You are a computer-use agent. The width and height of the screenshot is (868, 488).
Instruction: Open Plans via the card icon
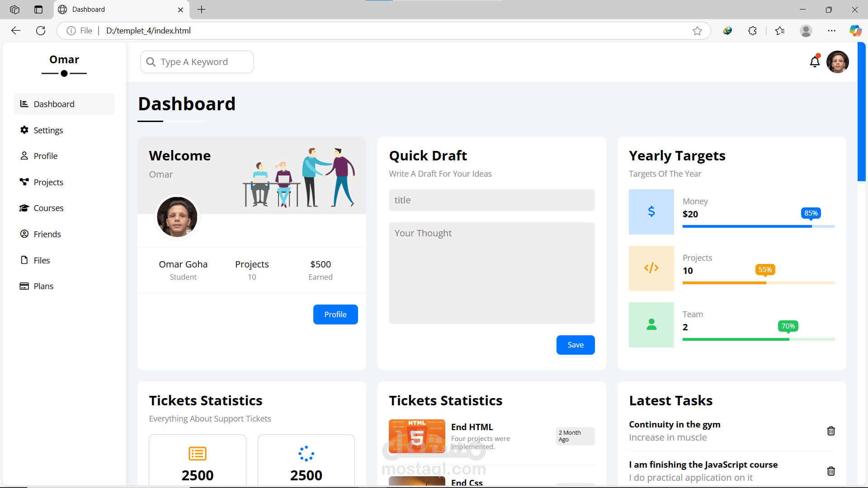tap(24, 286)
